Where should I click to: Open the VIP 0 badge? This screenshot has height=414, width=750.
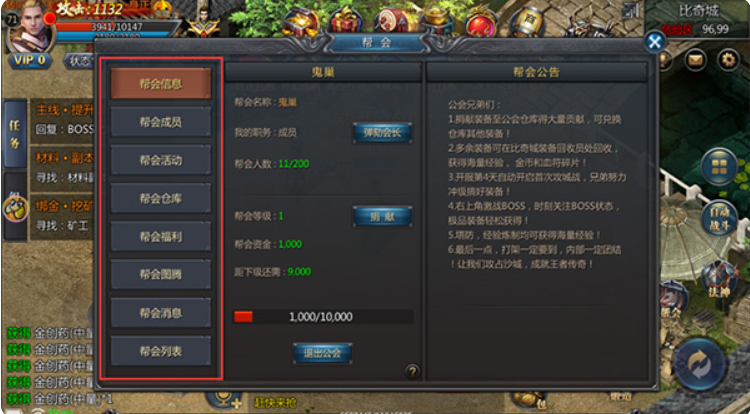[30, 60]
